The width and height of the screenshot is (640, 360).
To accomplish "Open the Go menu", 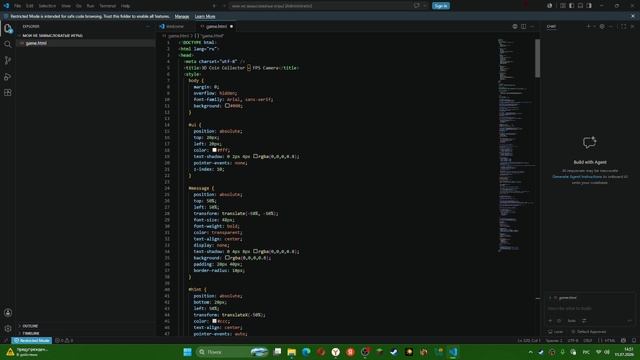I will pyautogui.click(x=78, y=6).
